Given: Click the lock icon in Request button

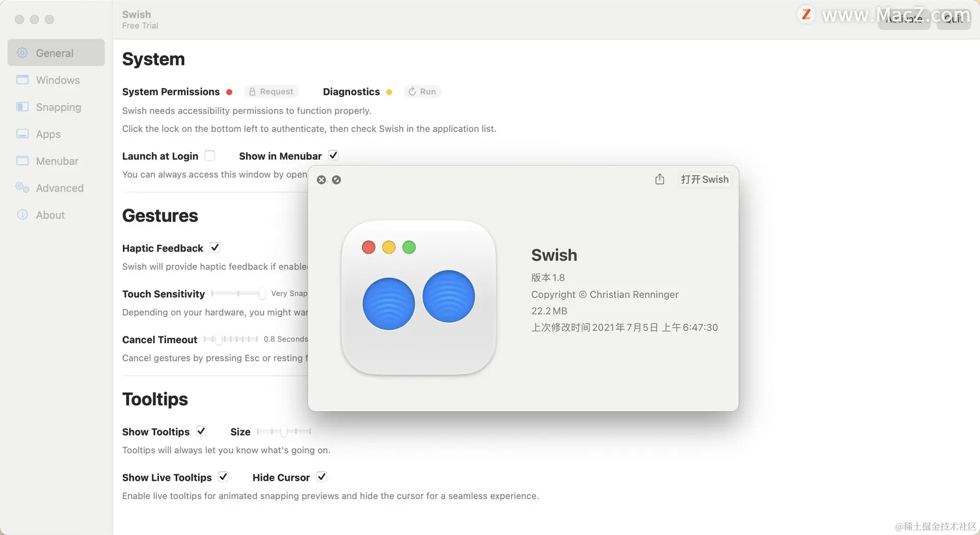Looking at the screenshot, I should pos(252,91).
